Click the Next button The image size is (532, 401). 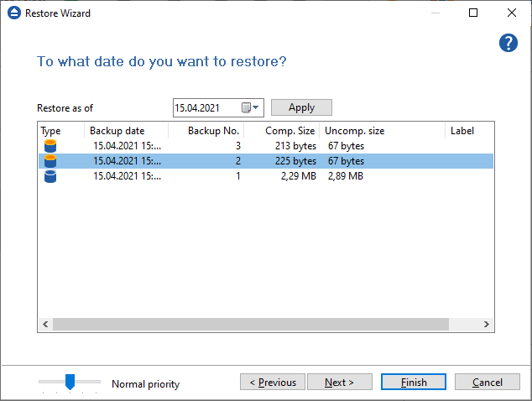(340, 382)
